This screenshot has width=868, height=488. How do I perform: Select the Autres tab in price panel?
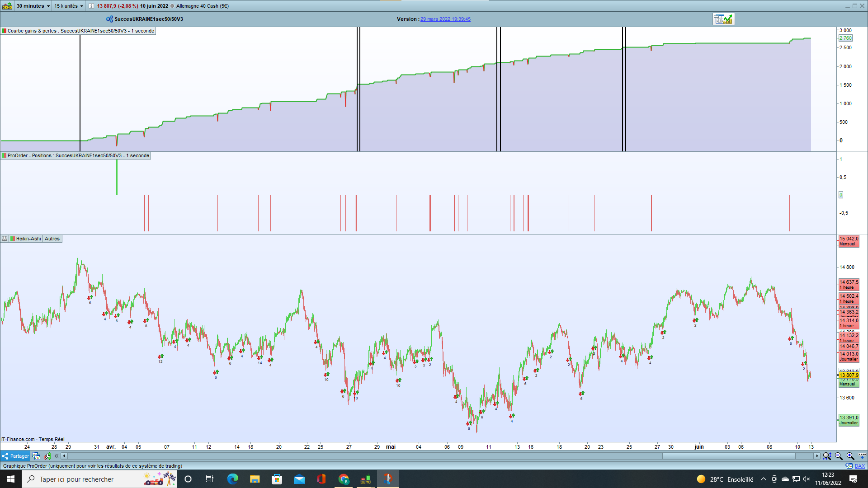(x=52, y=239)
